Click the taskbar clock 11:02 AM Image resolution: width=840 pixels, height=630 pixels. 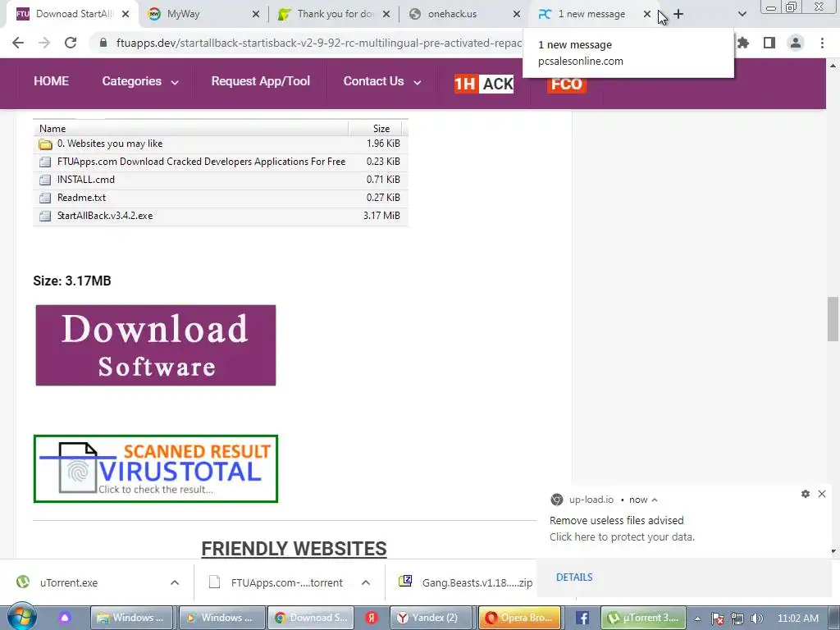(797, 619)
